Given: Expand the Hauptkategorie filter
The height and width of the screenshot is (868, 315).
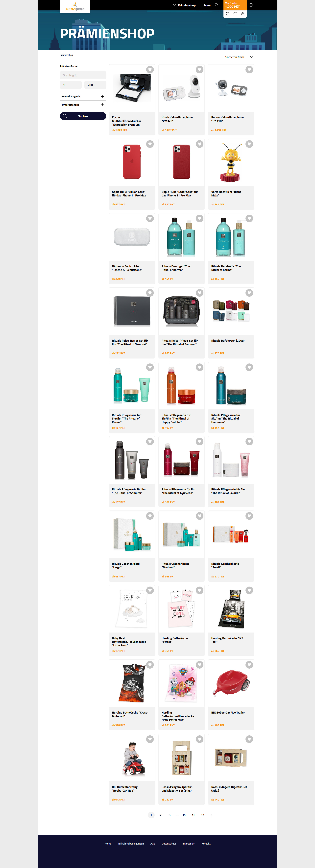Looking at the screenshot, I should 83,96.
